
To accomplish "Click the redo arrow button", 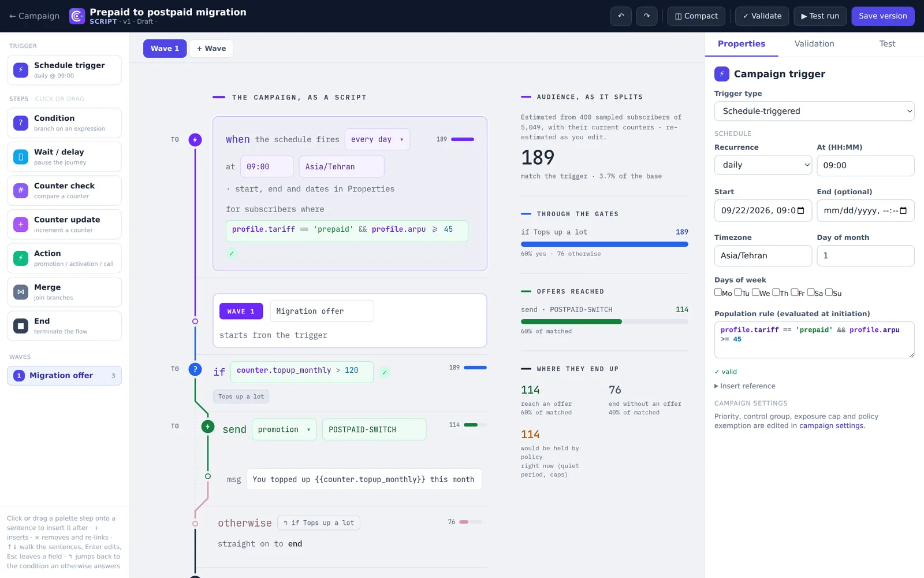I will [x=647, y=16].
